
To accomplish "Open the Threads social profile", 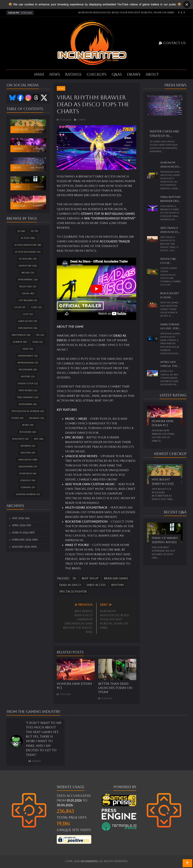I will click(36, 98).
